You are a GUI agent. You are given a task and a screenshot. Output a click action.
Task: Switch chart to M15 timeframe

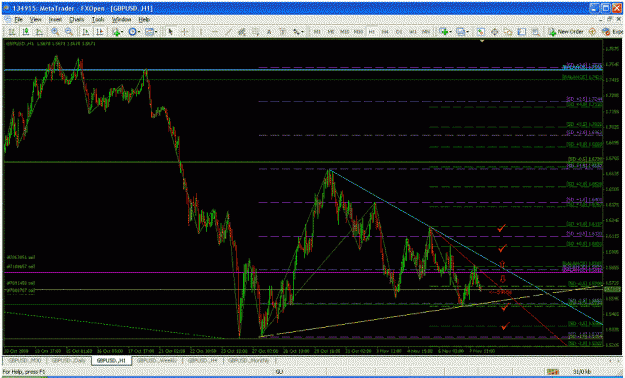coord(344,32)
